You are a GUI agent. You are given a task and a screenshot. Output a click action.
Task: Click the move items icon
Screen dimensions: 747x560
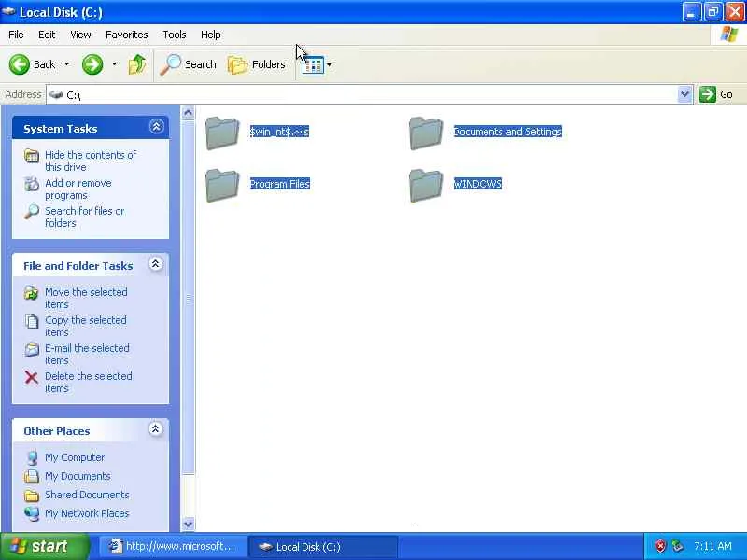(x=32, y=293)
